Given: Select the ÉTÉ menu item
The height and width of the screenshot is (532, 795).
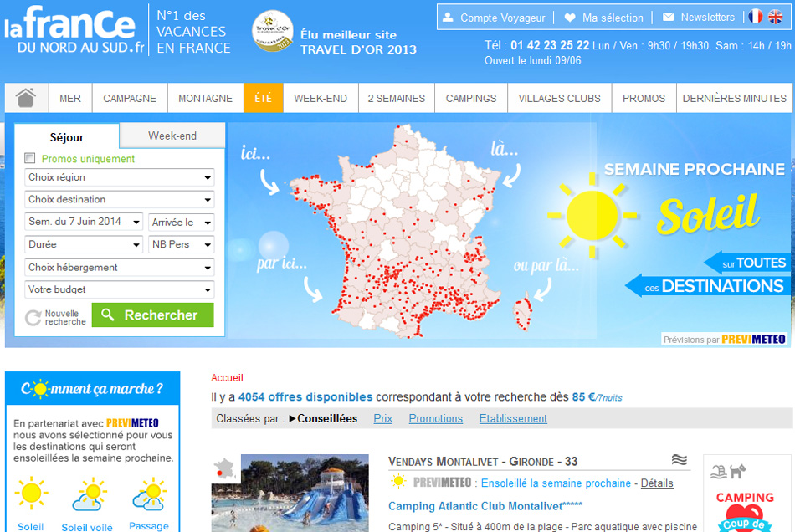Looking at the screenshot, I should point(263,98).
